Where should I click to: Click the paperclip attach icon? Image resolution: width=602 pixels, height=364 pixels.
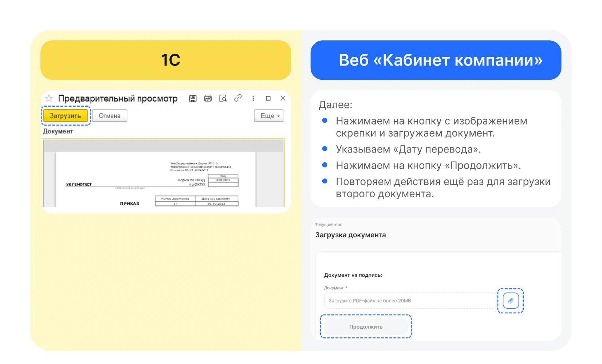click(511, 301)
